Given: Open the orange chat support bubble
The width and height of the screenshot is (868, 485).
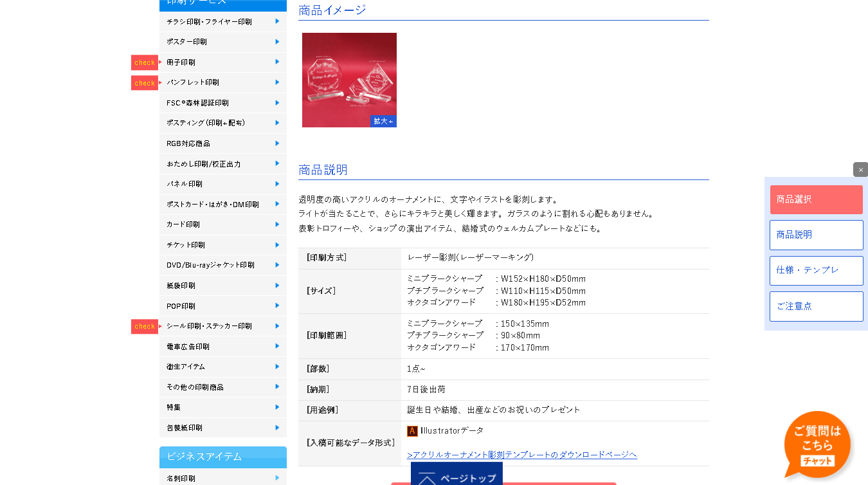Looking at the screenshot, I should pos(817,444).
